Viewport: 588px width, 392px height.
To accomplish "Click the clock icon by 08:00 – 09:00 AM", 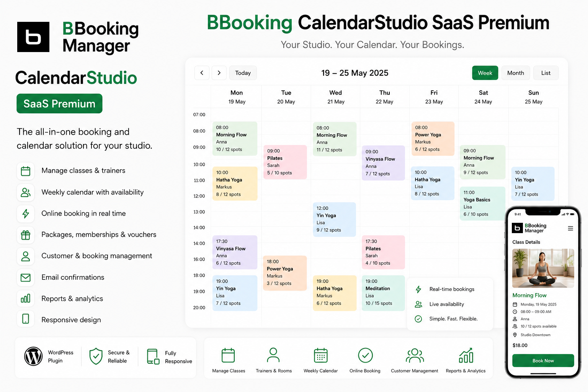I will [515, 312].
